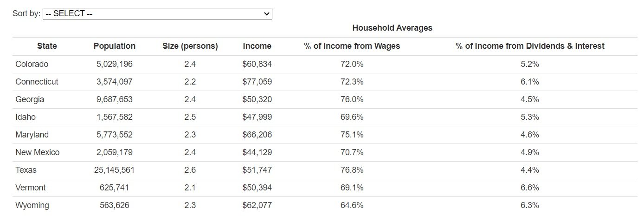Click Texas population value 25,145,561

pyautogui.click(x=115, y=170)
